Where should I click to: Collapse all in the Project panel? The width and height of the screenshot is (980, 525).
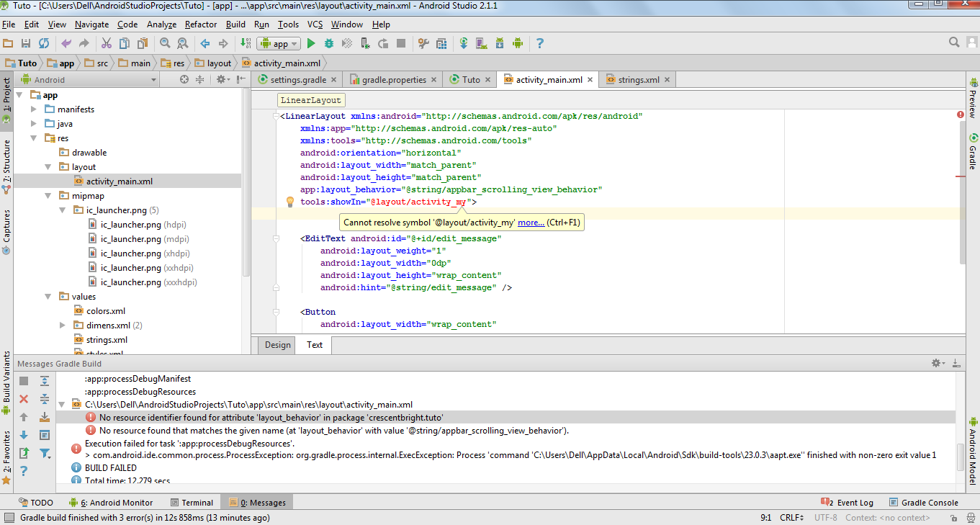[200, 80]
